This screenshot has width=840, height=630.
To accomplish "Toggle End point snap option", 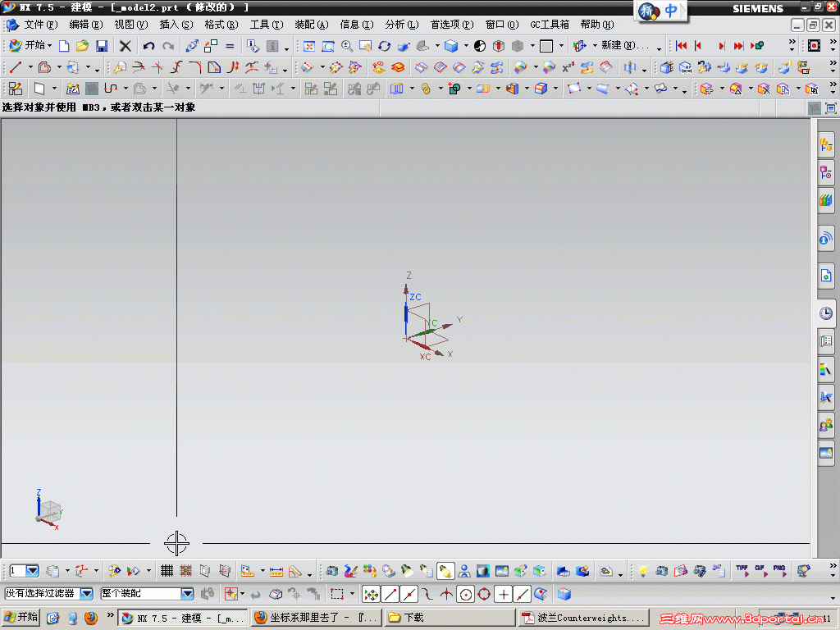I will (390, 594).
